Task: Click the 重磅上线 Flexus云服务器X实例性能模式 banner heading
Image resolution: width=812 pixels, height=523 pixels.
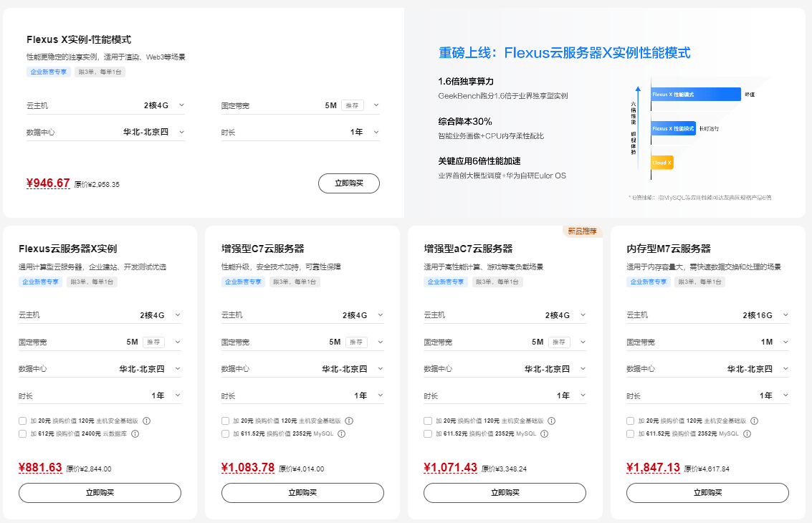Action: point(565,53)
